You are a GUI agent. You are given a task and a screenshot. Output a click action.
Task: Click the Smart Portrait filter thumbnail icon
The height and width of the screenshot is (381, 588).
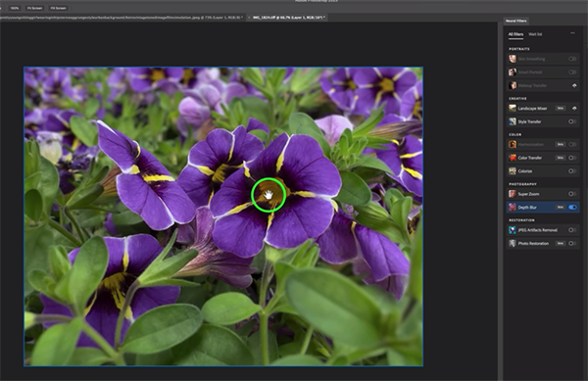[x=513, y=71]
